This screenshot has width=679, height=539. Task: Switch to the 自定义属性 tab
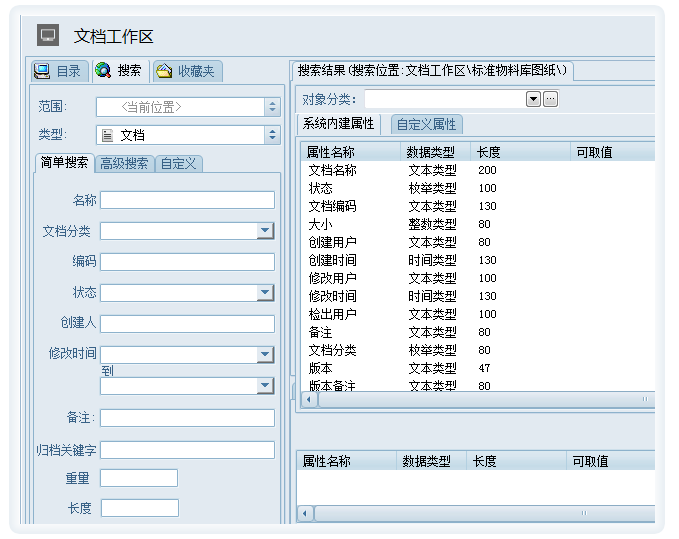pyautogui.click(x=426, y=124)
